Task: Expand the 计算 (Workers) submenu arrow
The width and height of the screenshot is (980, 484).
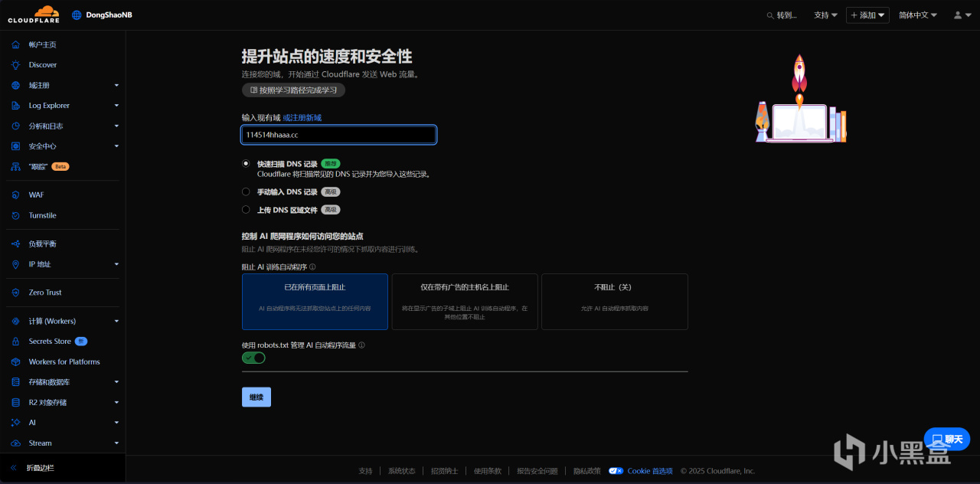Action: [116, 321]
